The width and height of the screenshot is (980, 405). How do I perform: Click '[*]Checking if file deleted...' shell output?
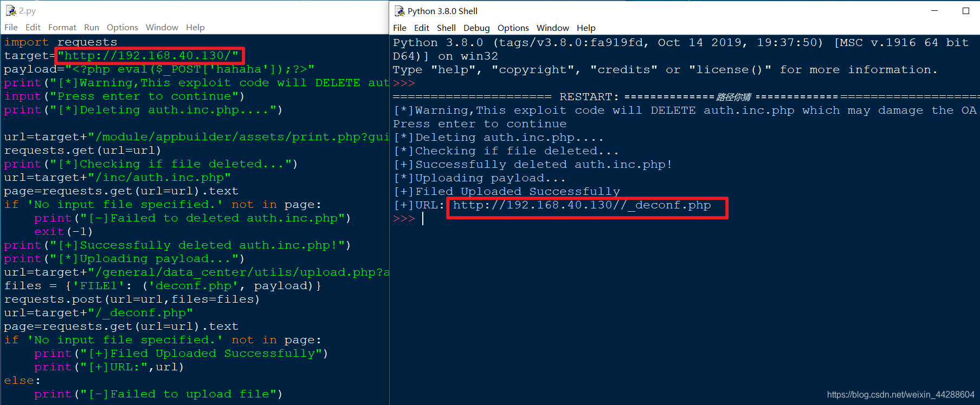pyautogui.click(x=506, y=151)
